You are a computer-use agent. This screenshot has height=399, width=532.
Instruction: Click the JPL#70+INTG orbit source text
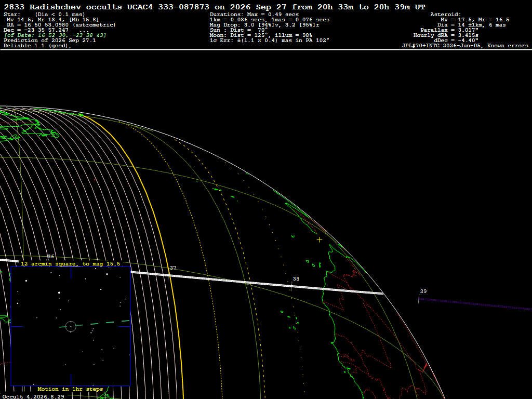click(x=465, y=46)
